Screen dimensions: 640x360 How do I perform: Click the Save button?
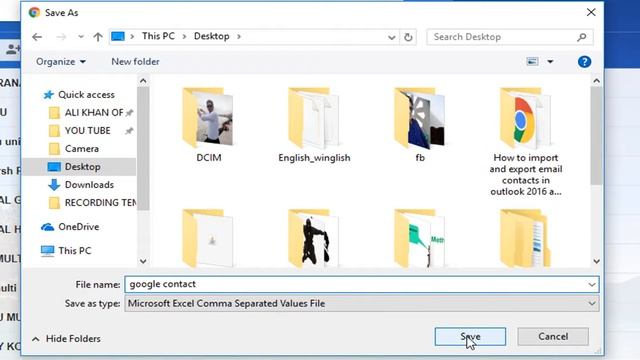click(470, 337)
